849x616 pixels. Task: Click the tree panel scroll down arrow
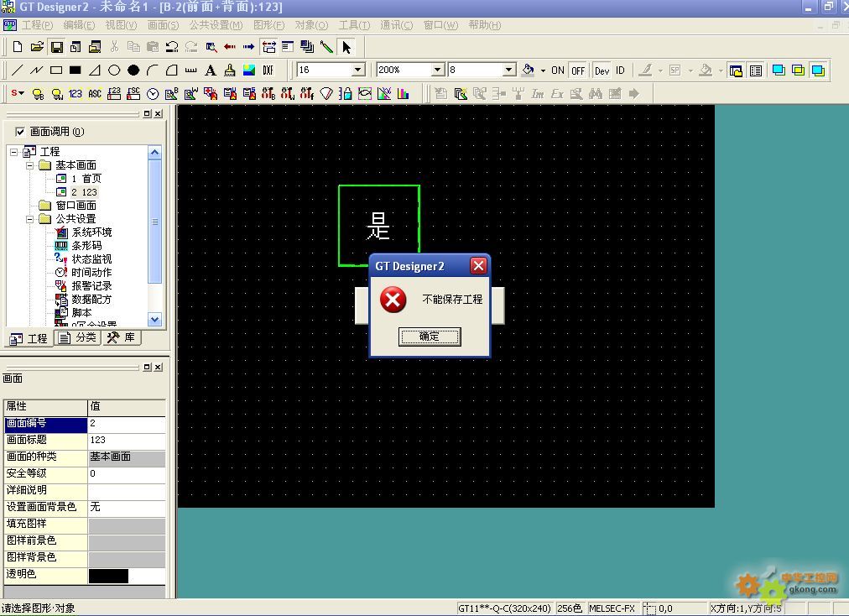(154, 320)
